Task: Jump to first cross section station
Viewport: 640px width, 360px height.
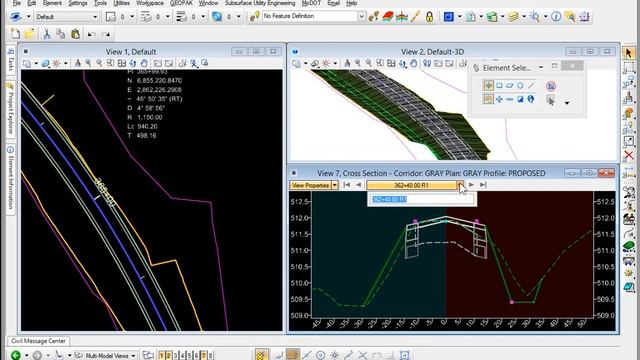Action: pyautogui.click(x=347, y=185)
